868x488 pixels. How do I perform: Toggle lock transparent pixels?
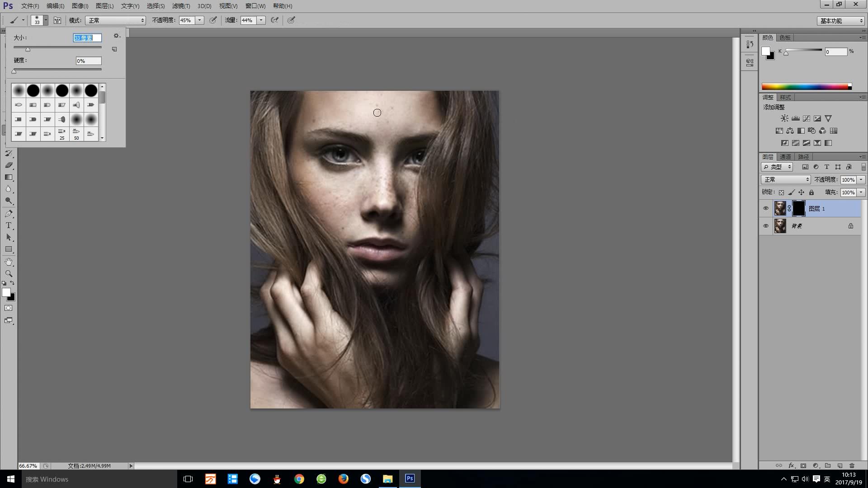point(781,192)
